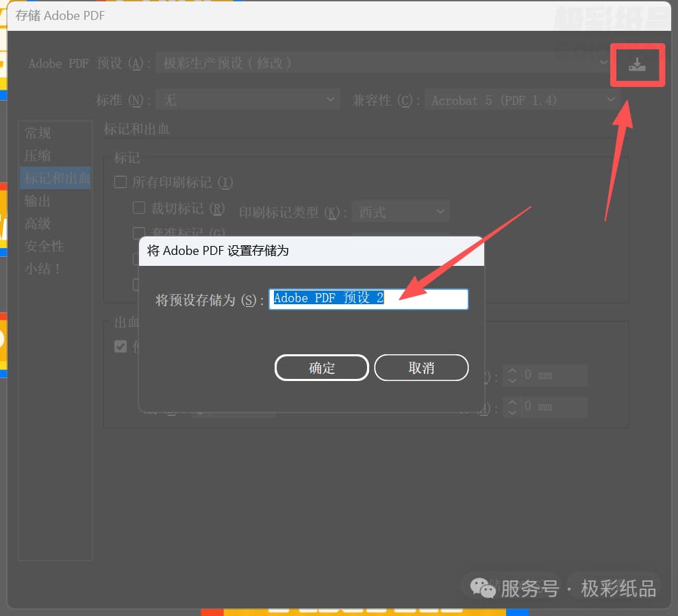Select the 标记和出血 settings category

(55, 178)
